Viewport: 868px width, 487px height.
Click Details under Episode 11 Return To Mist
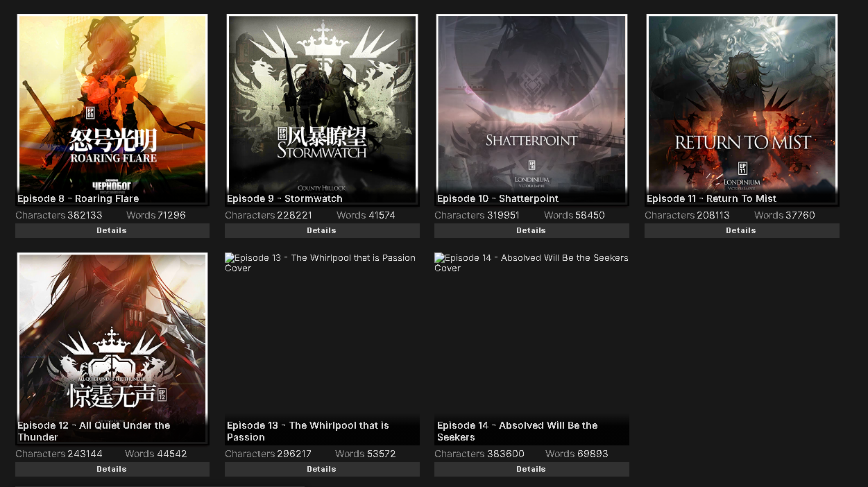click(742, 230)
